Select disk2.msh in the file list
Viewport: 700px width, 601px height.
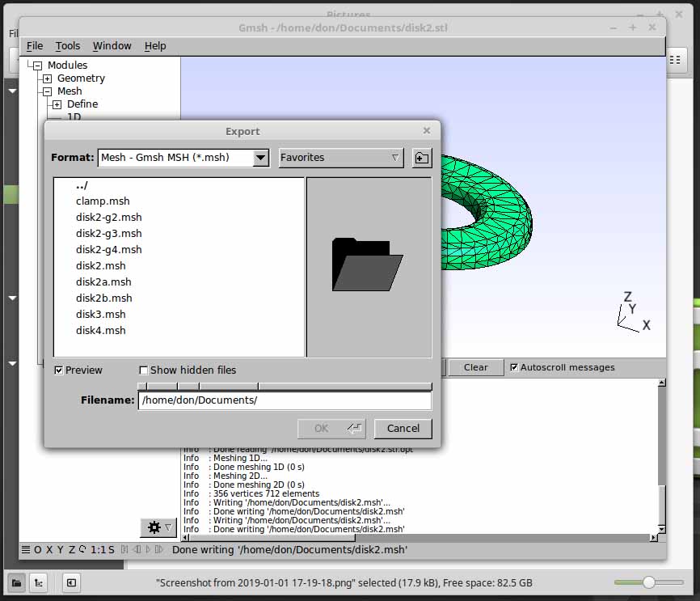(179, 266)
